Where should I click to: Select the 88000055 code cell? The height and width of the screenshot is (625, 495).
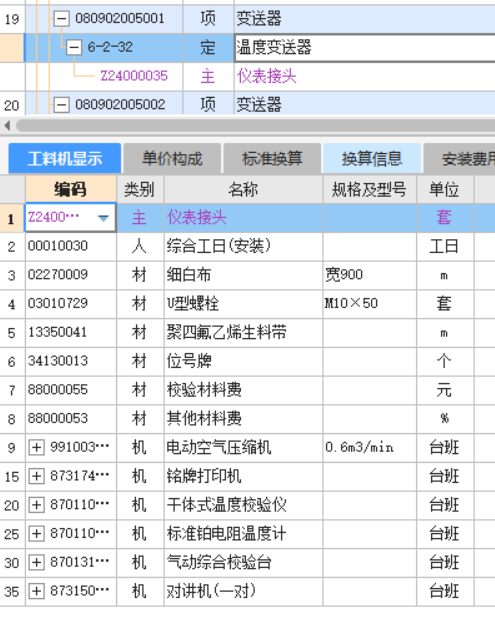pyautogui.click(x=71, y=389)
